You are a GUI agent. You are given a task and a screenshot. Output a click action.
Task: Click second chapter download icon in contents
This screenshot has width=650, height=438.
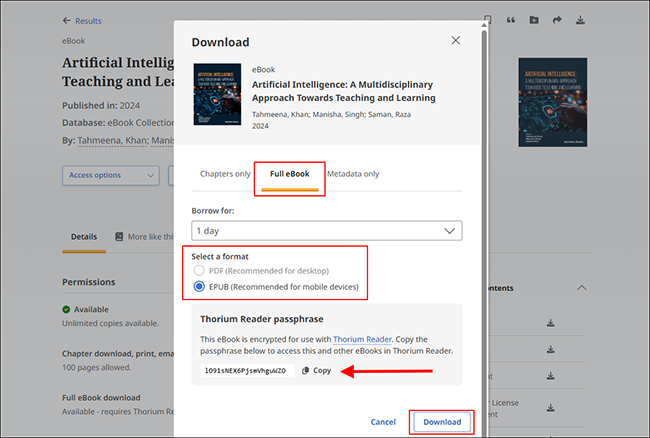pos(551,349)
